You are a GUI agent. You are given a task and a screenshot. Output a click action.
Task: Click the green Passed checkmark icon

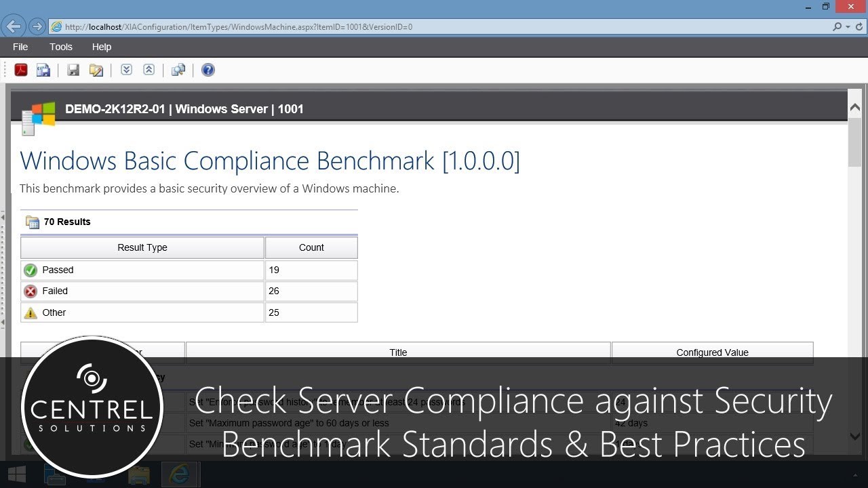[x=31, y=270]
